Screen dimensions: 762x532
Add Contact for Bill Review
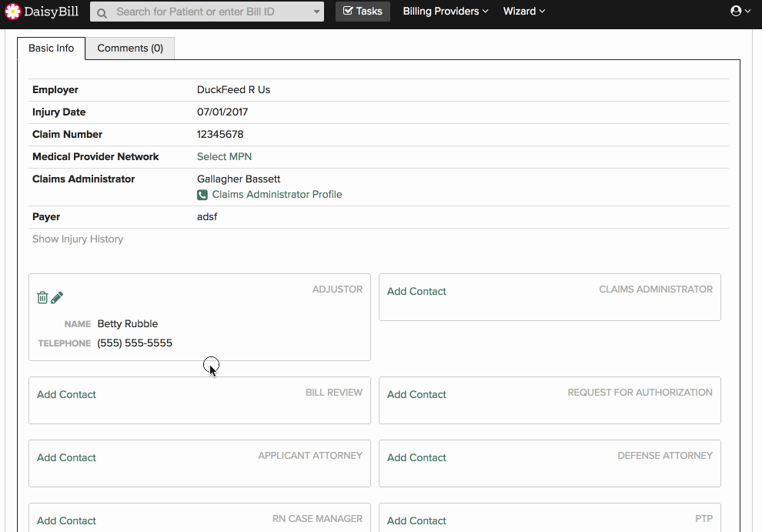66,394
